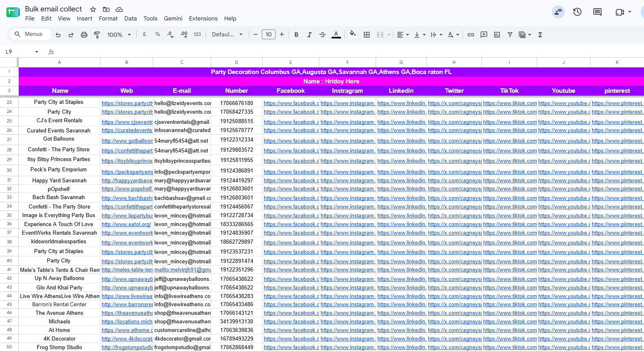Viewport: 644px width, 352px height.
Task: Insert chart using chart icon
Action: [x=497, y=35]
